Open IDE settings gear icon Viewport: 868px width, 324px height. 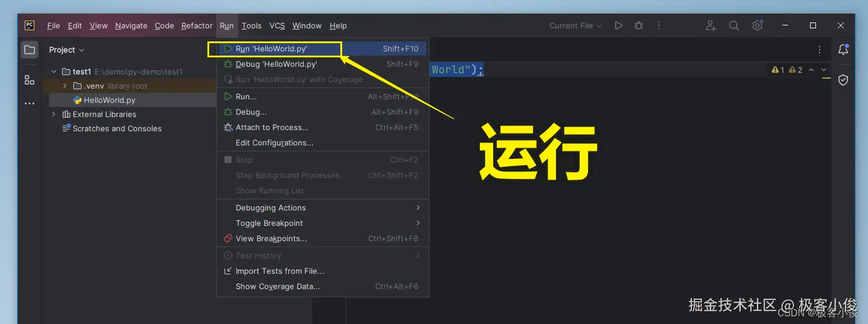point(758,25)
